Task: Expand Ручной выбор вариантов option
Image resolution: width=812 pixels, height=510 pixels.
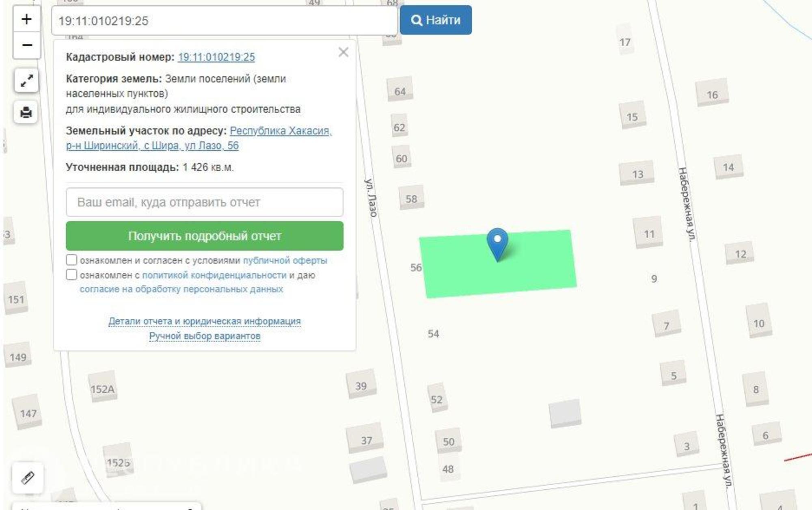Action: tap(204, 336)
